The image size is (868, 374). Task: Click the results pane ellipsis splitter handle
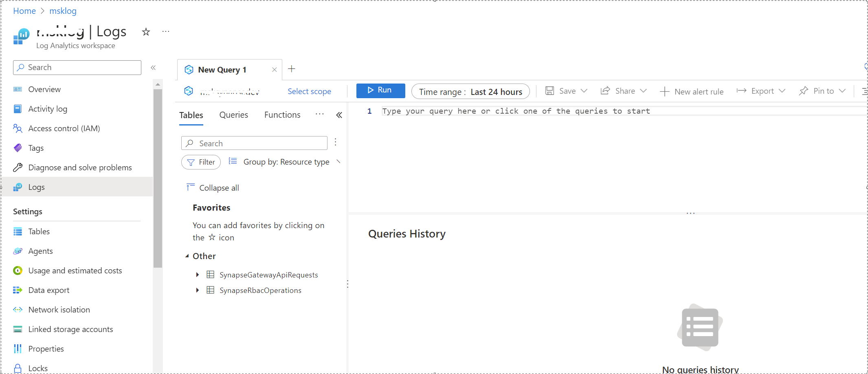(x=690, y=213)
